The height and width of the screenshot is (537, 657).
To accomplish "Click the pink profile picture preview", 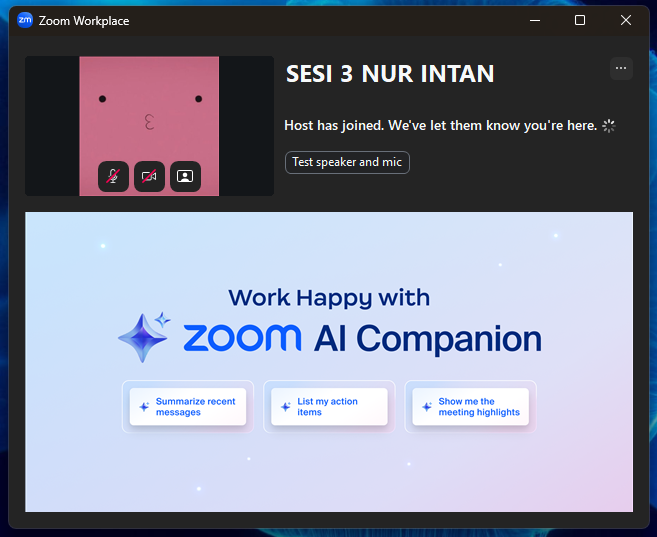I will pos(149,126).
